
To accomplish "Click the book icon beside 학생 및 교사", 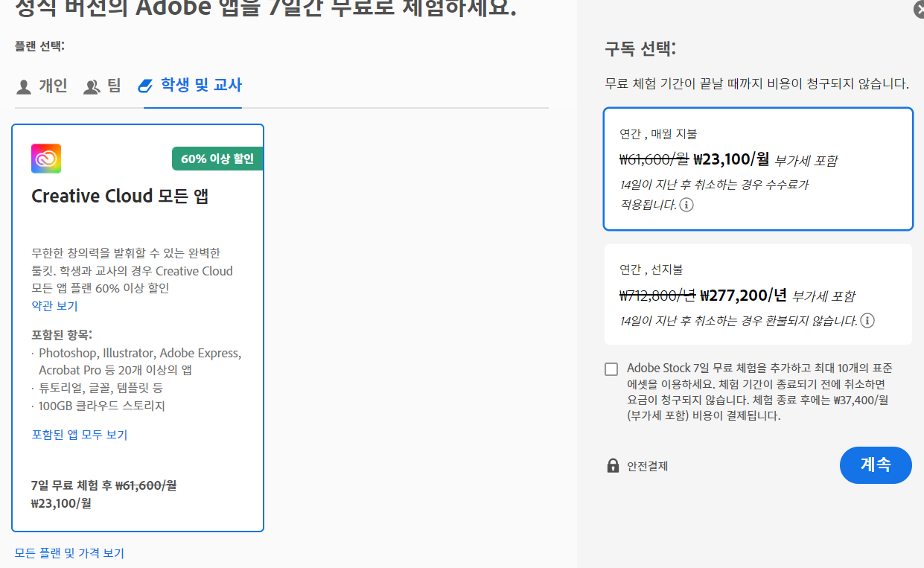I will click(x=145, y=86).
